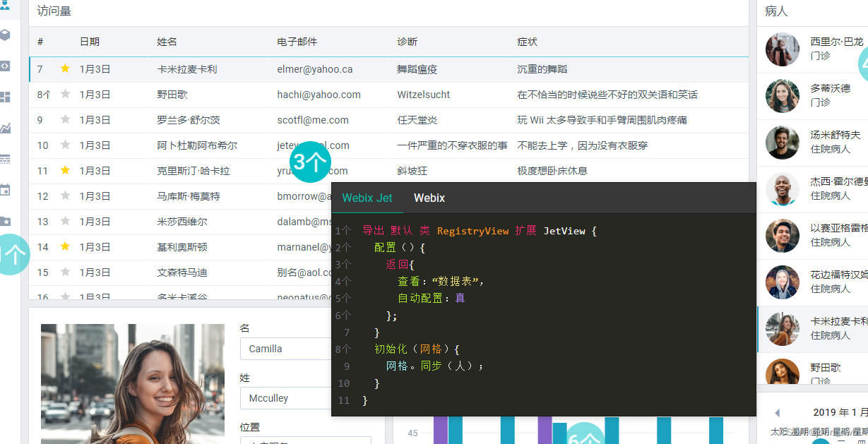
Task: Click avatar of 杰西·霍尔德 patient
Action: [x=783, y=189]
